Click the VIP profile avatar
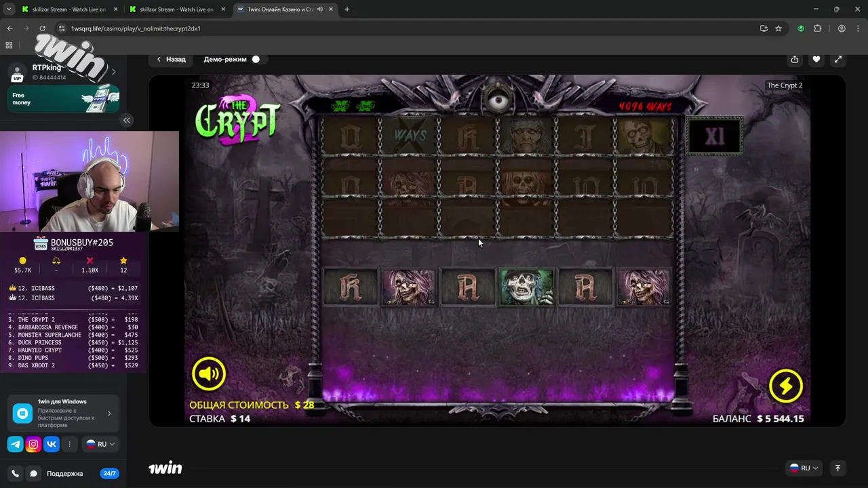The image size is (868, 488). tap(17, 73)
